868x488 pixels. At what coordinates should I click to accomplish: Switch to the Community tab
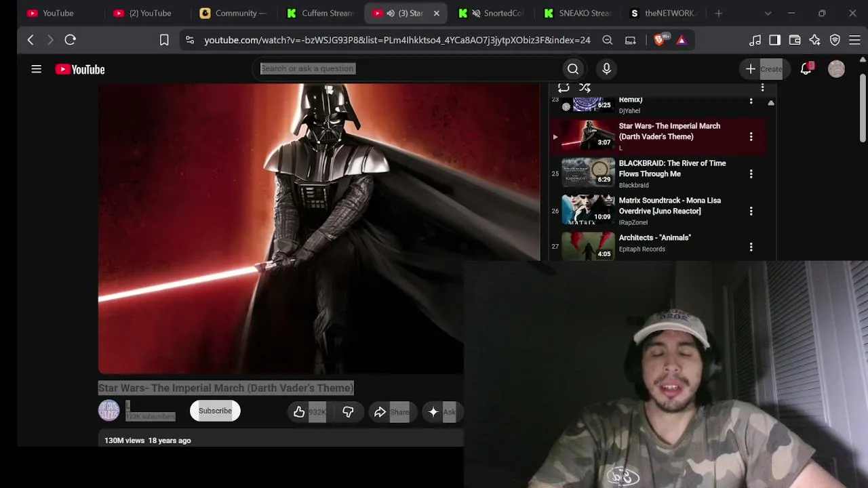tap(235, 13)
